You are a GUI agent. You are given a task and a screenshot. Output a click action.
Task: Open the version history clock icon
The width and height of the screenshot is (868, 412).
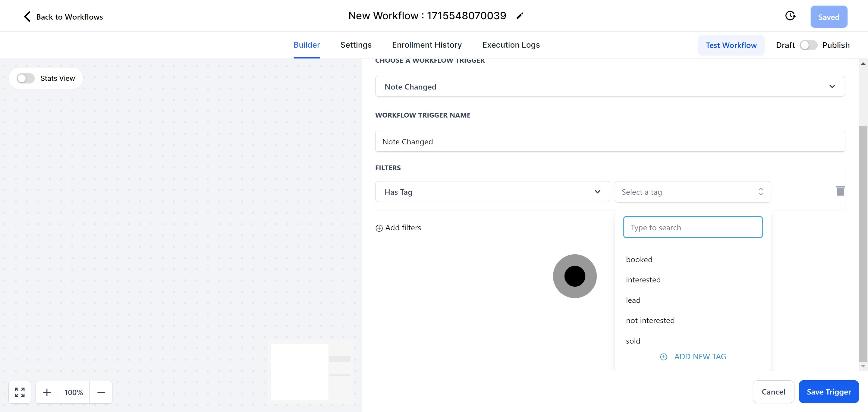coord(790,16)
